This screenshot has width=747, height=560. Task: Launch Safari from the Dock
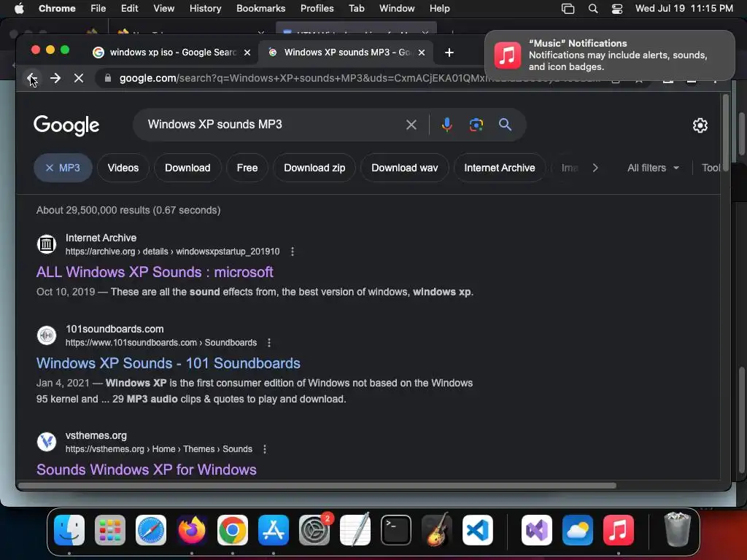(151, 530)
